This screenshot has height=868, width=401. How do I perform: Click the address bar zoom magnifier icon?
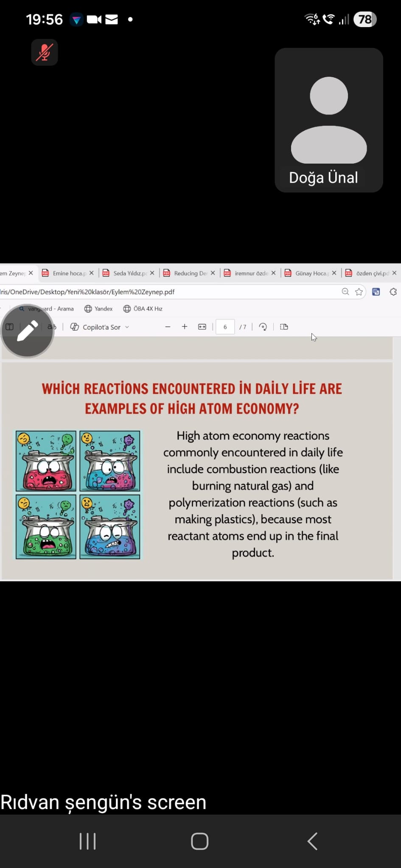pyautogui.click(x=345, y=292)
